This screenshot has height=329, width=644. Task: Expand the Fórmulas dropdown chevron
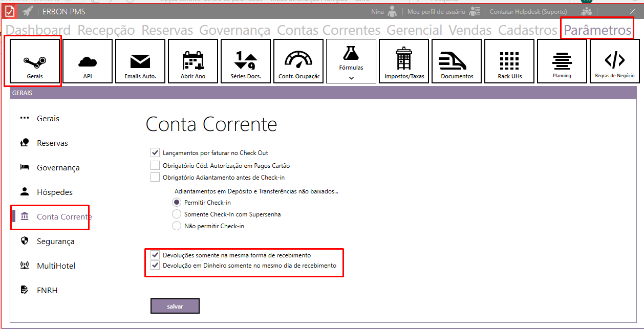(x=351, y=78)
